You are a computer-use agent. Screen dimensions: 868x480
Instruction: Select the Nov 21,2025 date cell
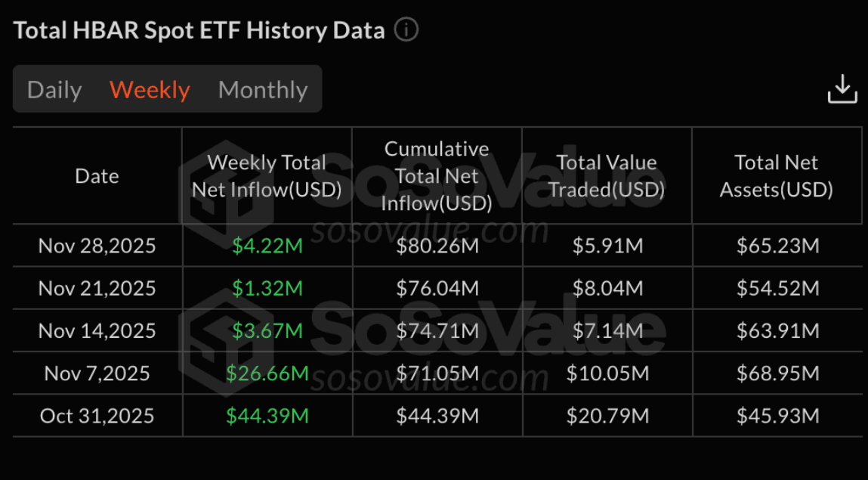click(x=97, y=288)
